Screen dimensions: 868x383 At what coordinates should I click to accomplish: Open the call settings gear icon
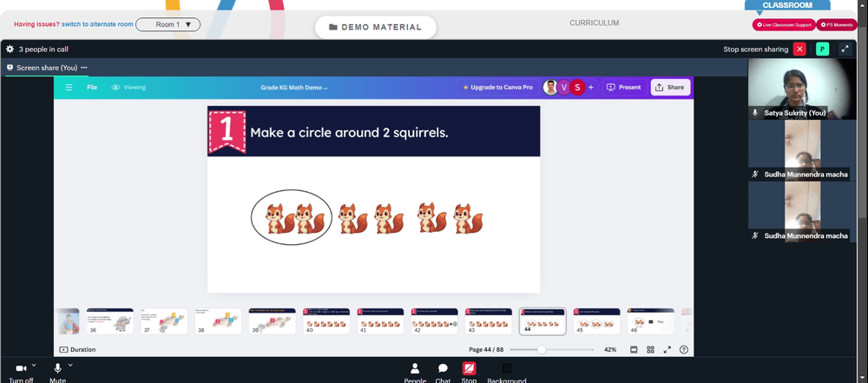pos(10,50)
